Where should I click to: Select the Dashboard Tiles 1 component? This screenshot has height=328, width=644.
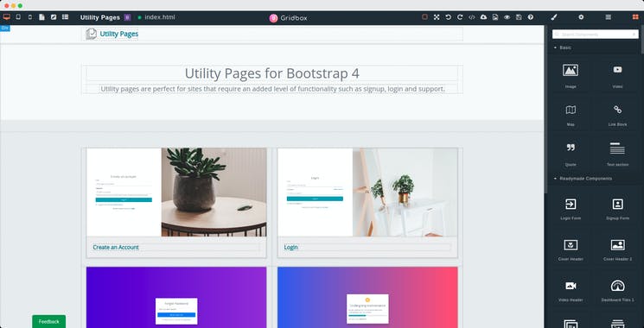tap(617, 290)
